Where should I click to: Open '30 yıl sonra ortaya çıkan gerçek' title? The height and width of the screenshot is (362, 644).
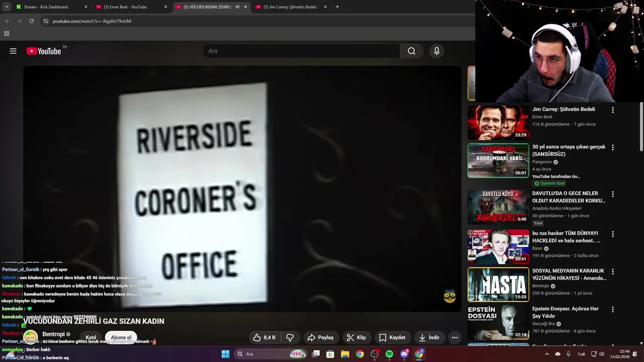569,150
